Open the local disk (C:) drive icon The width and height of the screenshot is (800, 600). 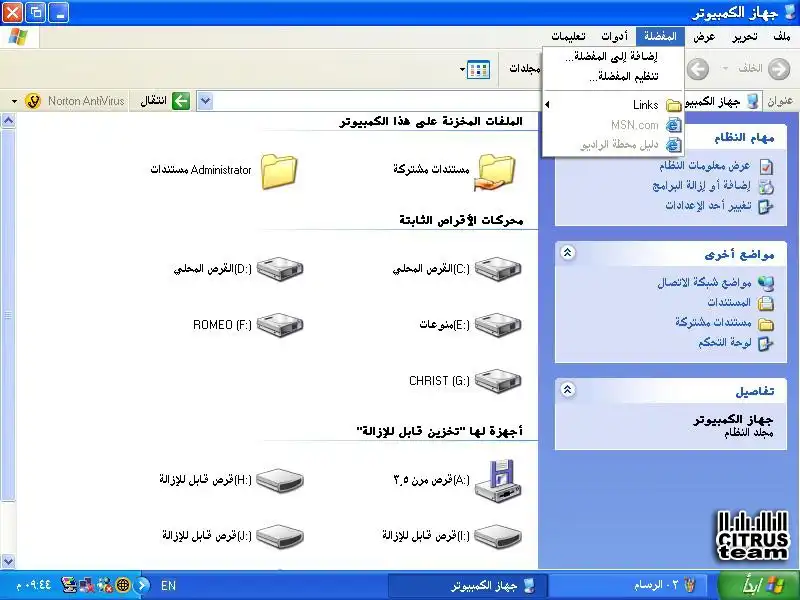pos(496,269)
